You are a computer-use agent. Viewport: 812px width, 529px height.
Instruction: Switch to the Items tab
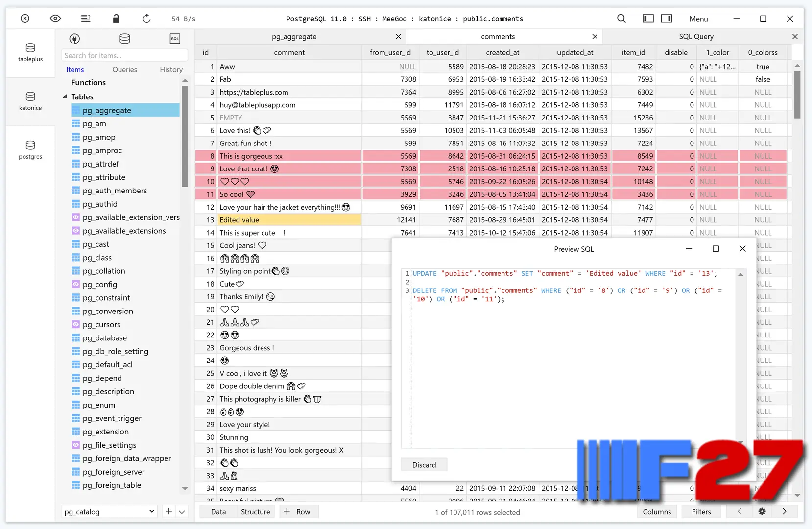click(x=75, y=70)
